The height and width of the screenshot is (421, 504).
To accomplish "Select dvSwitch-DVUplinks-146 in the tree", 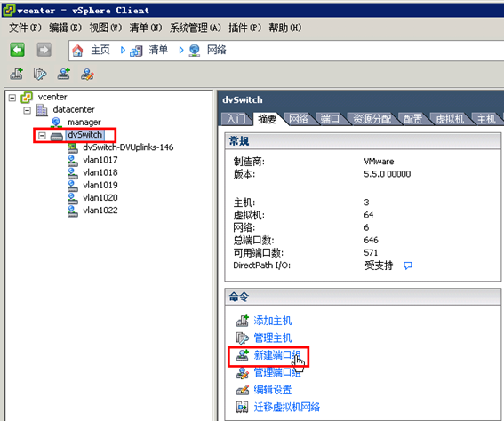I will (x=128, y=147).
